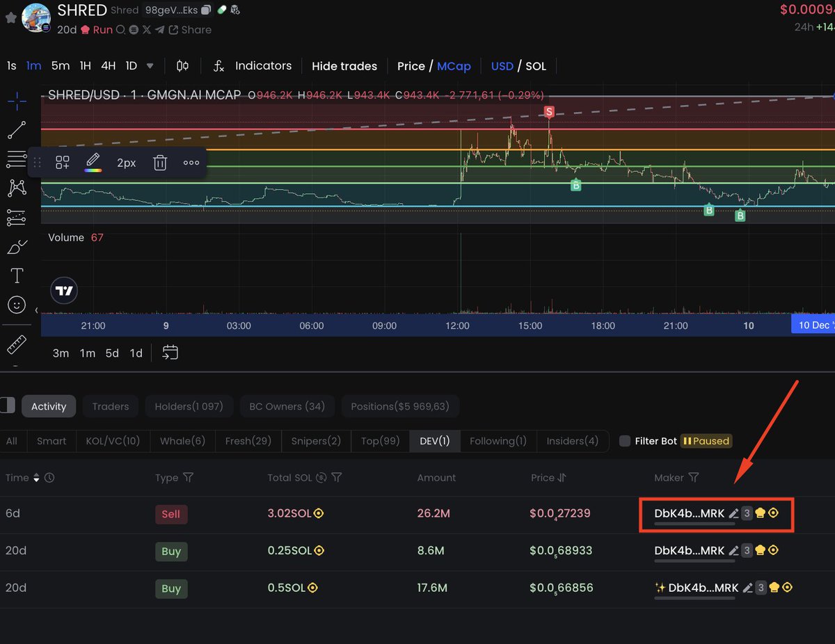Viewport: 835px width, 644px height.
Task: Open the token's X (Twitter) link
Action: pyautogui.click(x=146, y=30)
